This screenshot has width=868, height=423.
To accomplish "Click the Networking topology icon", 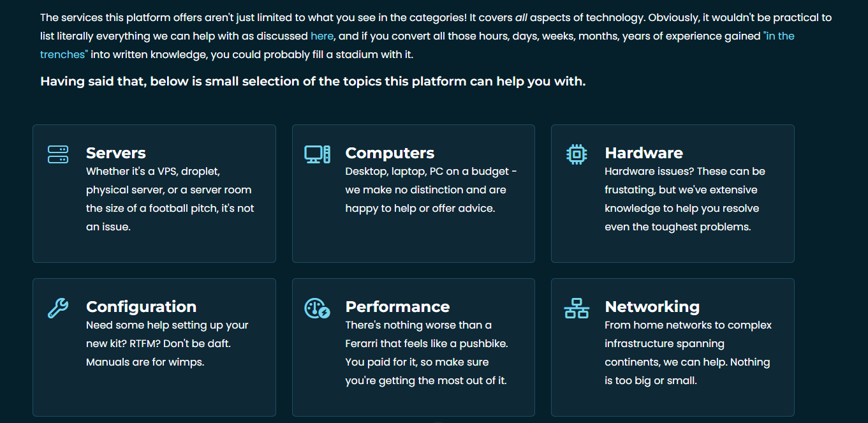I will pos(577,308).
